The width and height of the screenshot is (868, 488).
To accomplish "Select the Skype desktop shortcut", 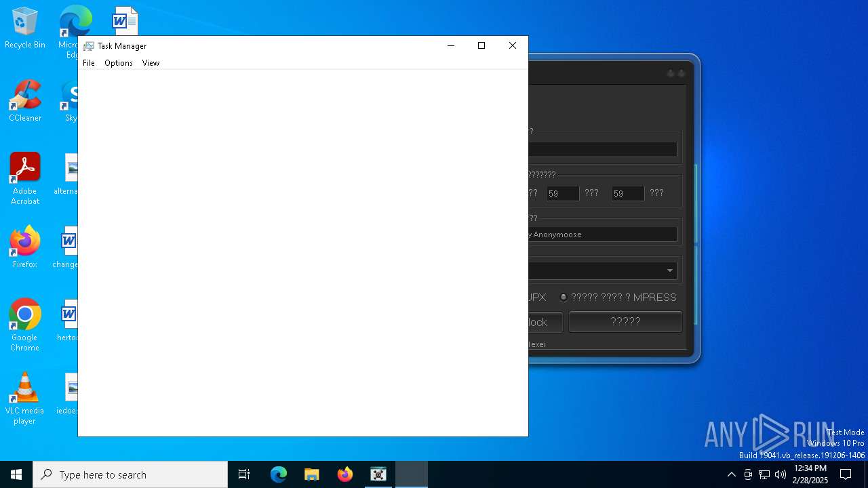I will [x=70, y=101].
